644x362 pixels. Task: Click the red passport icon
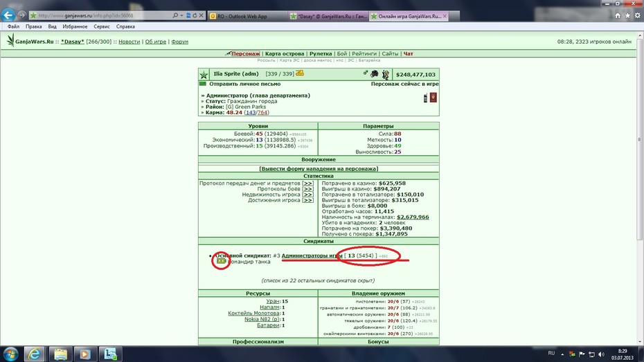click(433, 98)
